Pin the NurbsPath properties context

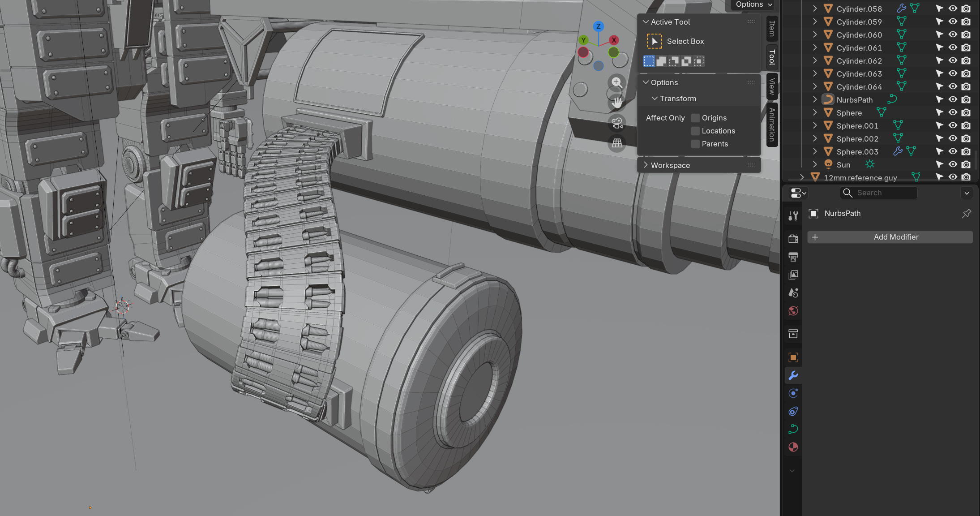(x=966, y=214)
